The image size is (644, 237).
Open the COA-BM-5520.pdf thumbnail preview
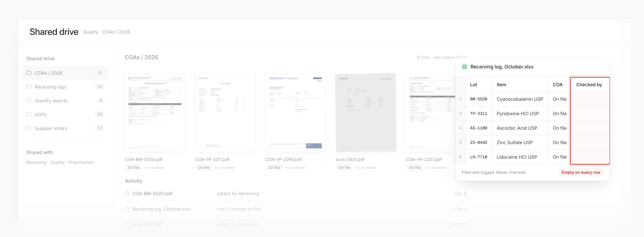(155, 113)
